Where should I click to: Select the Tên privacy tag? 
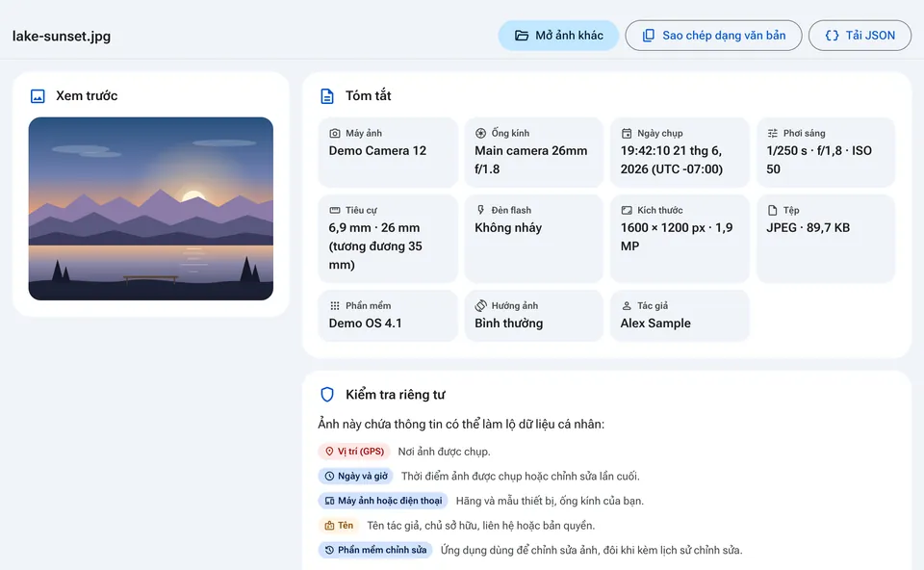pyautogui.click(x=339, y=526)
